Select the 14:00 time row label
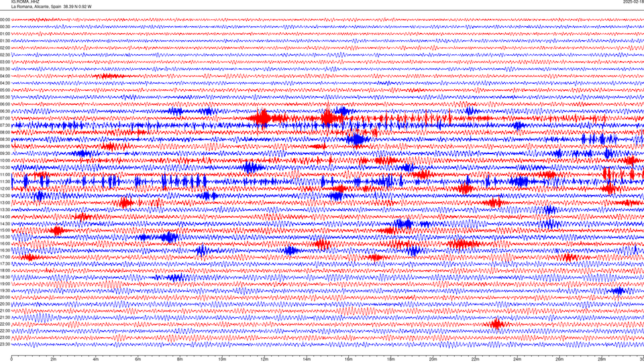 click(x=5, y=217)
